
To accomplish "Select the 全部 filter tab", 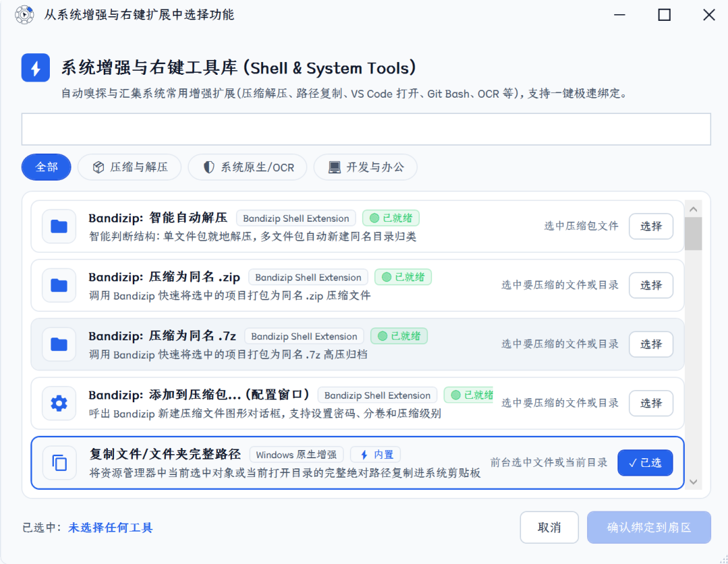I will pos(47,167).
